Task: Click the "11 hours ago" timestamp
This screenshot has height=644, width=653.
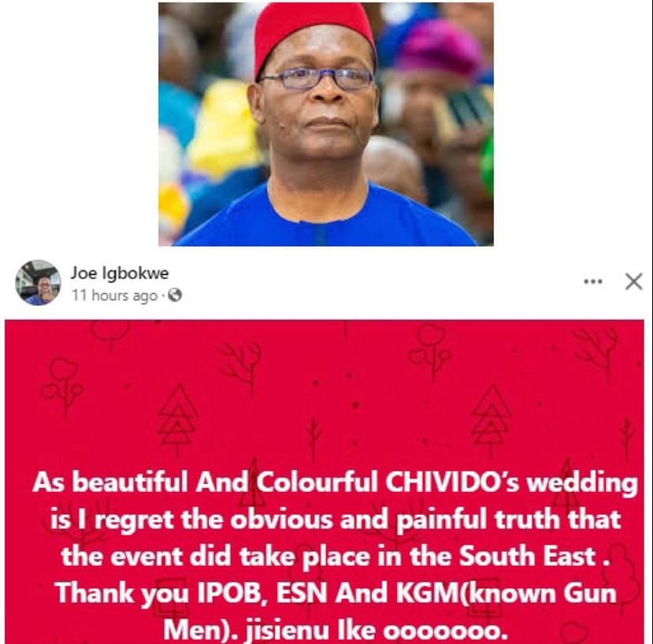Action: [x=114, y=296]
